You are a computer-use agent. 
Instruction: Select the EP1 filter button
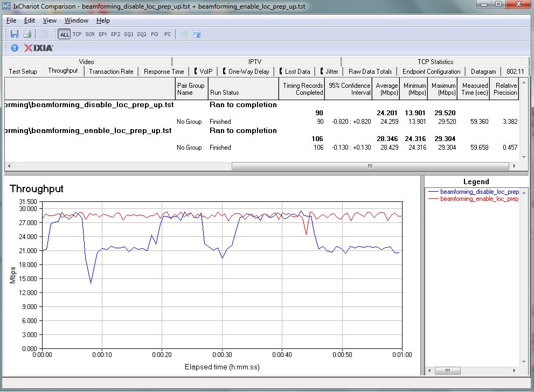pos(102,34)
